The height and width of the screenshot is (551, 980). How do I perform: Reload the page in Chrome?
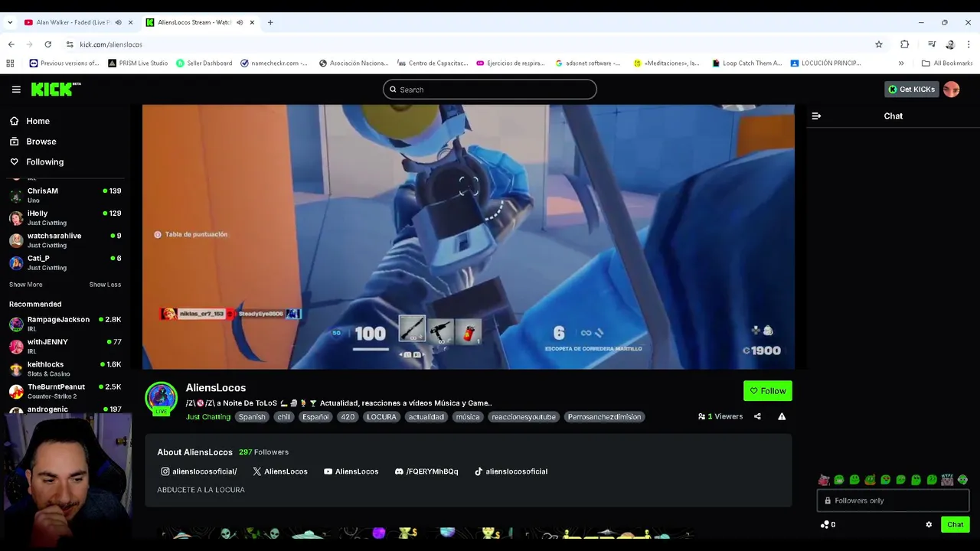point(47,44)
